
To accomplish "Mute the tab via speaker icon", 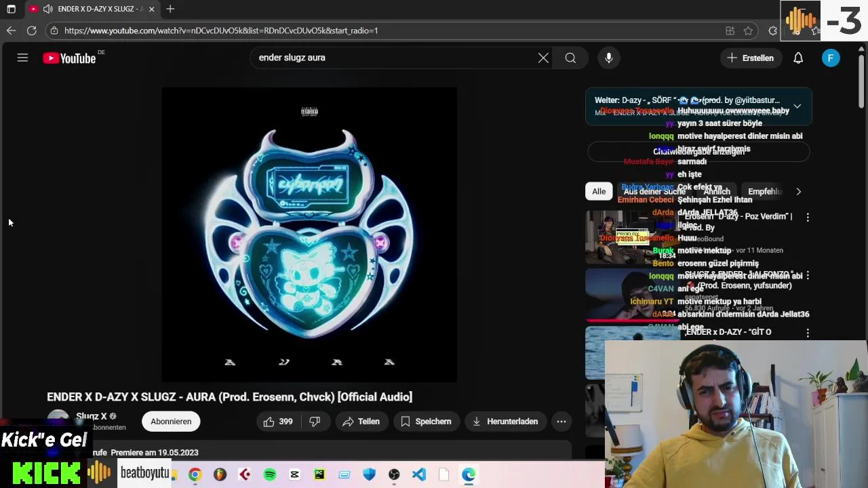I will (x=47, y=9).
